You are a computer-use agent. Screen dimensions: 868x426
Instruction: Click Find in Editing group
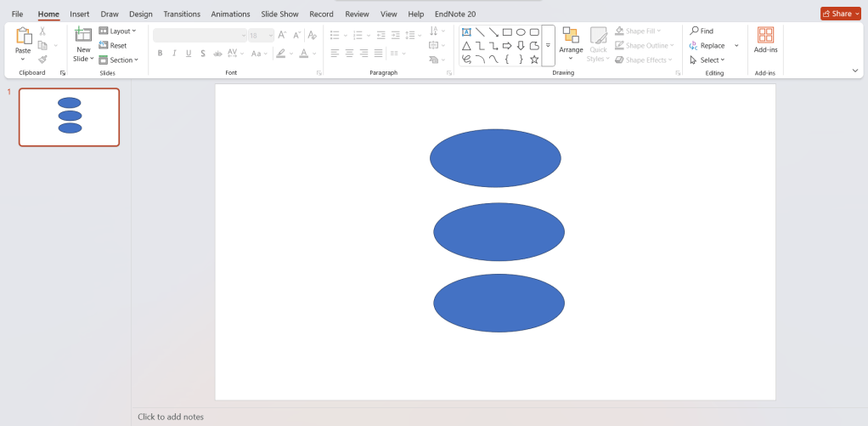pos(702,31)
